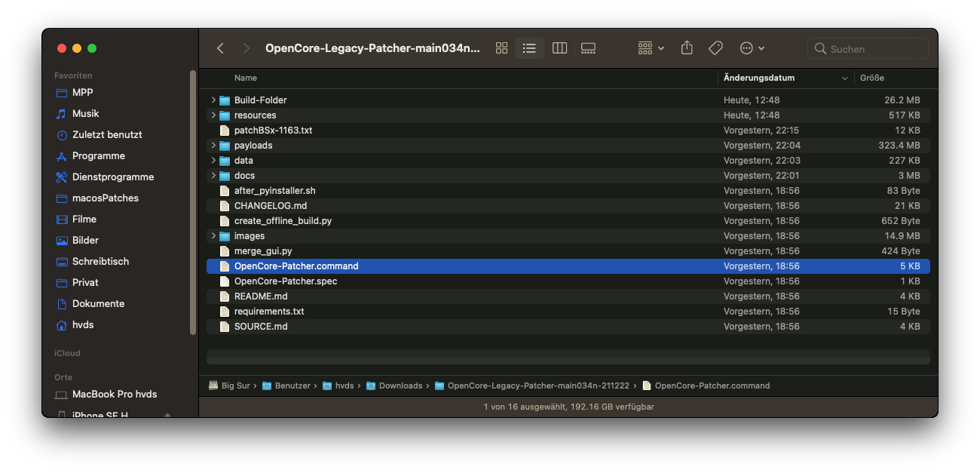980x473 pixels.
Task: Open Zuletzt benutzt in the sidebar
Action: (x=107, y=135)
